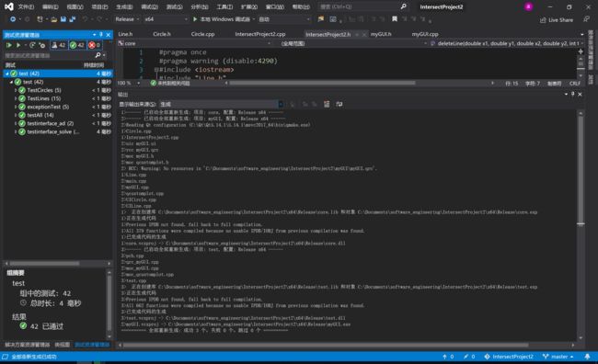Click the Save file toolbar icon
The height and width of the screenshot is (364, 598).
pos(63,19)
